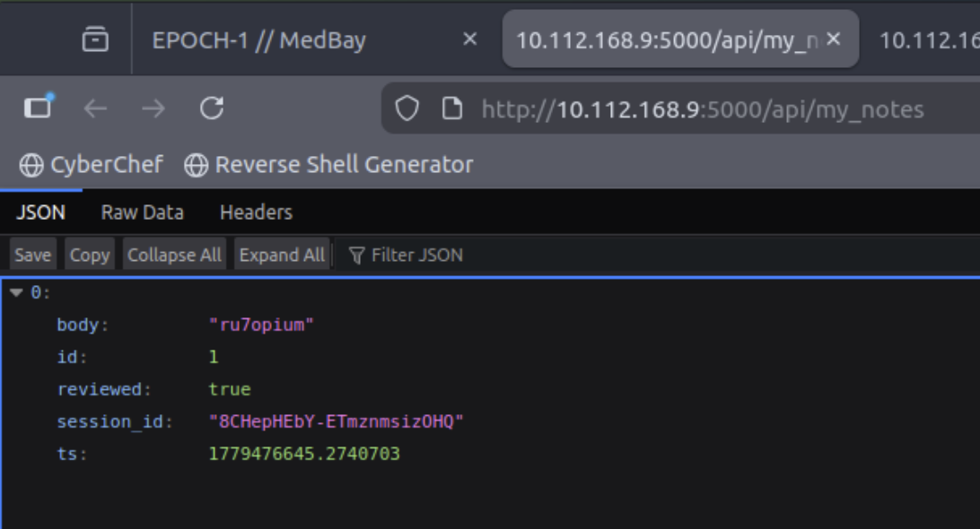The width and height of the screenshot is (980, 529).
Task: Collapse the JSON array item 0
Action: coord(16,292)
